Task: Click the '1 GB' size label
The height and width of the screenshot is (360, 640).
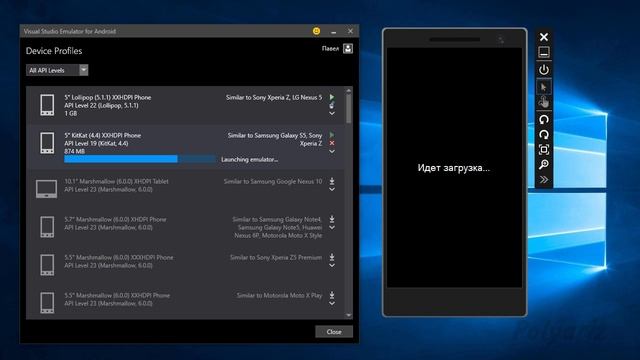Action: (71, 113)
